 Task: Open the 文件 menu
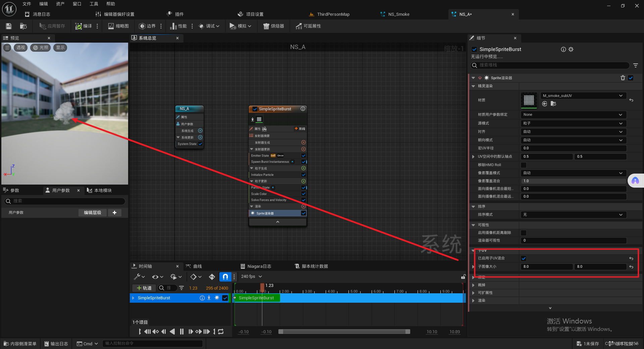27,4
